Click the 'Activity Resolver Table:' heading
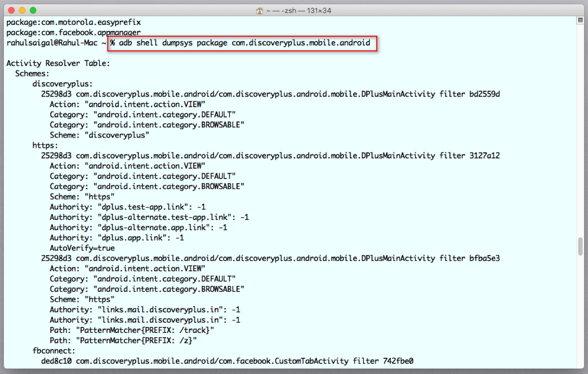The width and height of the screenshot is (588, 374). tap(58, 64)
